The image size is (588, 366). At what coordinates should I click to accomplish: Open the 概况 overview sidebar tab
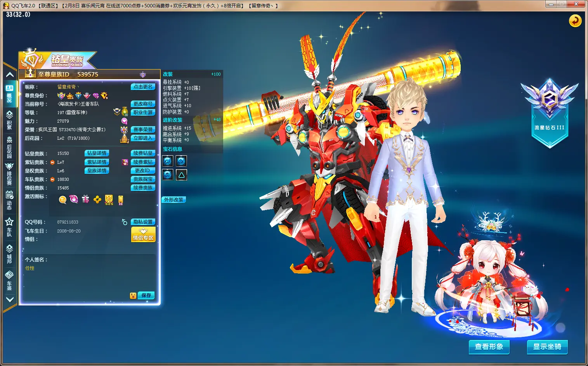pyautogui.click(x=9, y=94)
